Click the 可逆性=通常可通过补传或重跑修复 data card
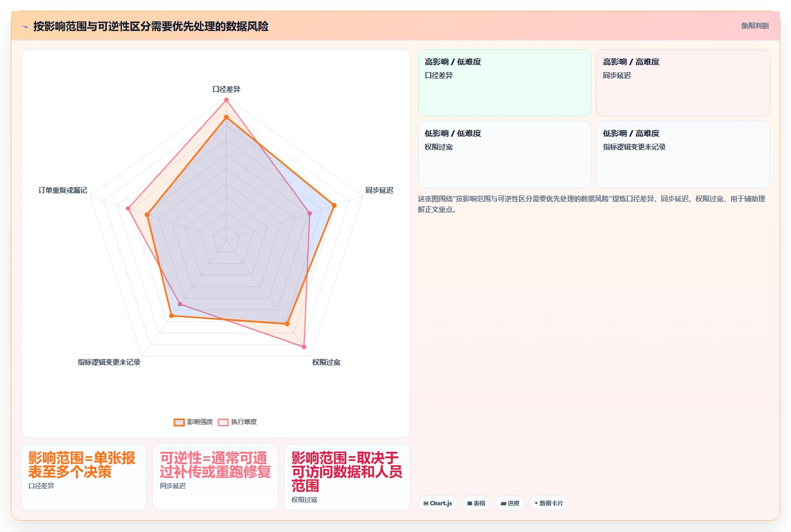This screenshot has height=532, width=791. [215, 476]
